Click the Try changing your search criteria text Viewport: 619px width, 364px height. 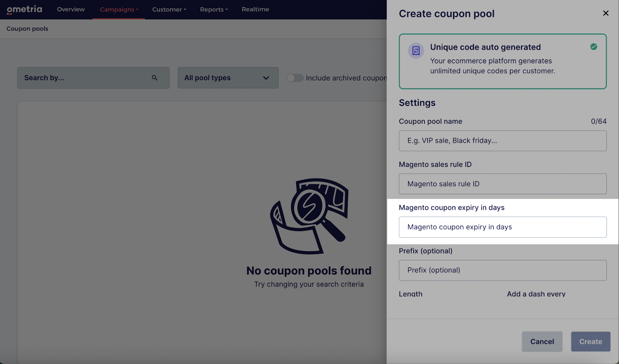coord(309,284)
